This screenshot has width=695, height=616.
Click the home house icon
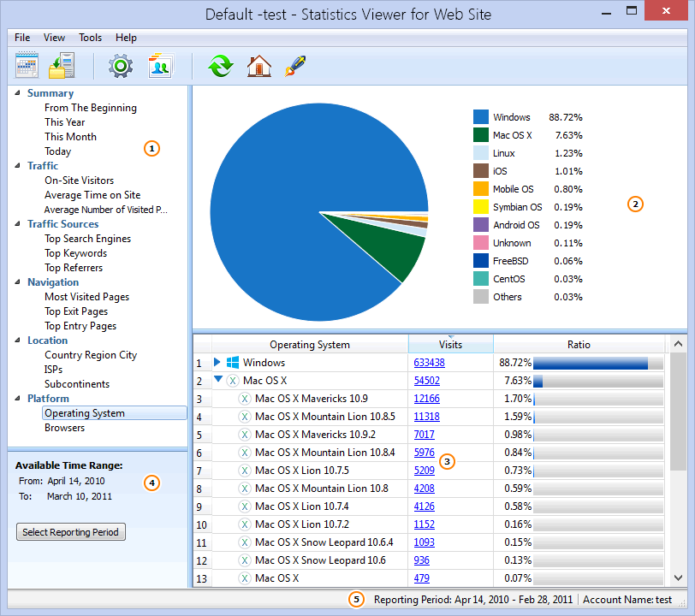coord(259,66)
